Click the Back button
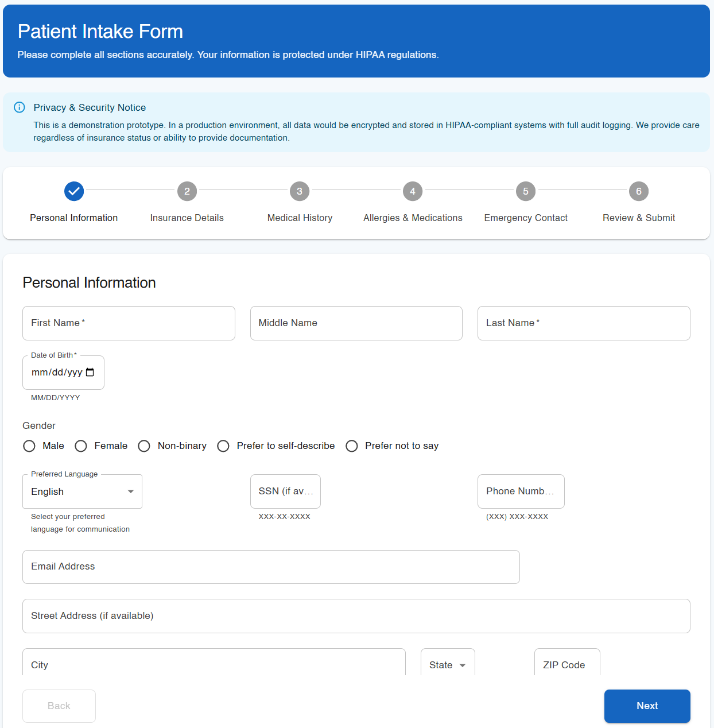The image size is (714, 728). tap(59, 706)
